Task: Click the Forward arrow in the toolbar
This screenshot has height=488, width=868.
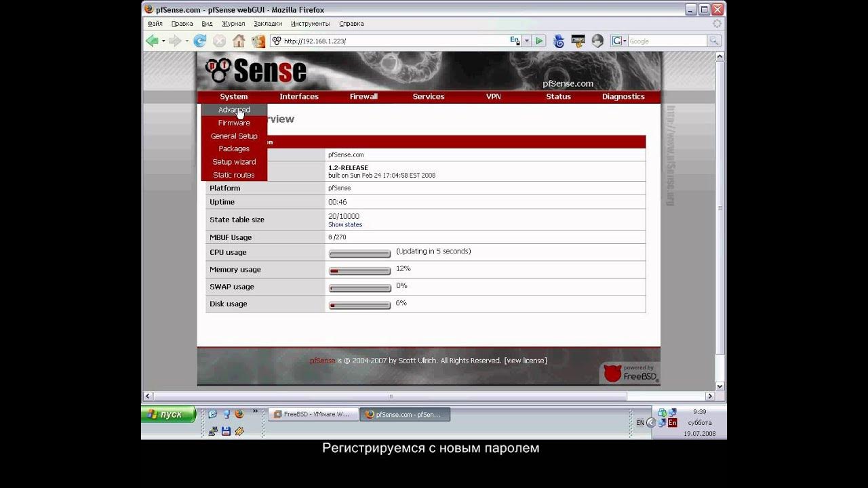Action: [x=175, y=41]
